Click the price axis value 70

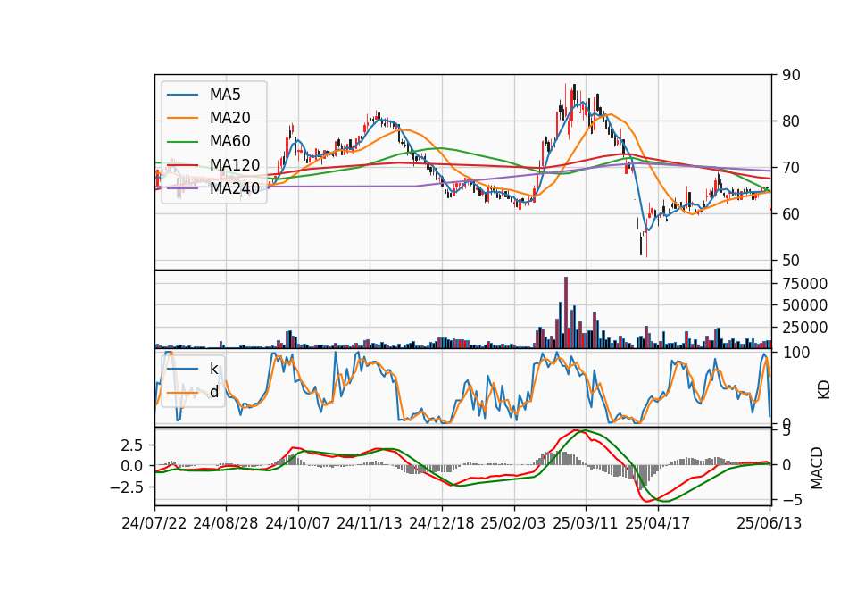(x=791, y=168)
